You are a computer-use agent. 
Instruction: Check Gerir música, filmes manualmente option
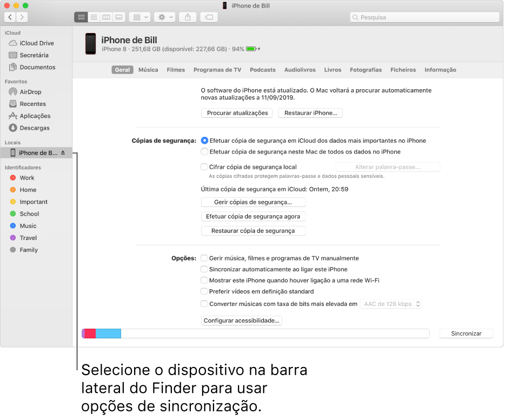[x=204, y=258]
